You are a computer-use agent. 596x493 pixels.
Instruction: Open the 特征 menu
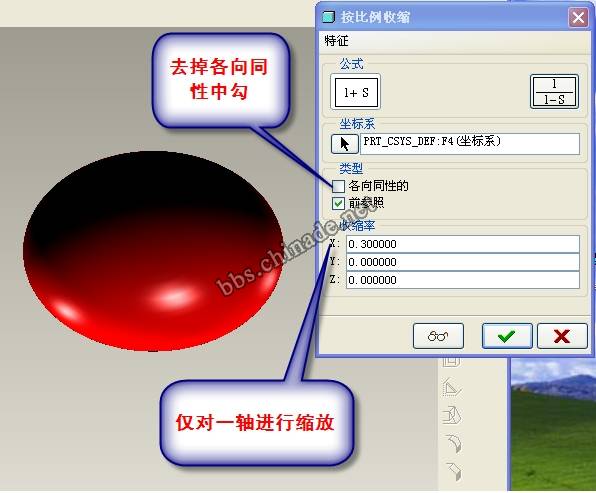[x=336, y=41]
